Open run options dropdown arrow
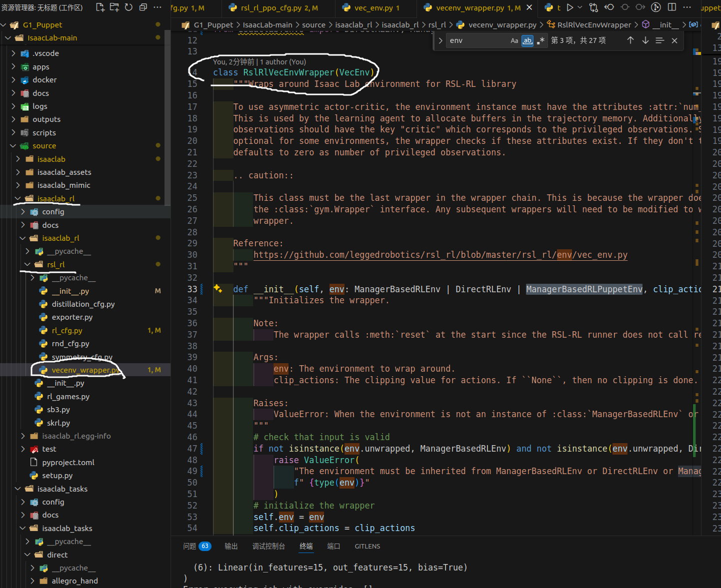Viewport: 721px width, 588px height. 580,7
